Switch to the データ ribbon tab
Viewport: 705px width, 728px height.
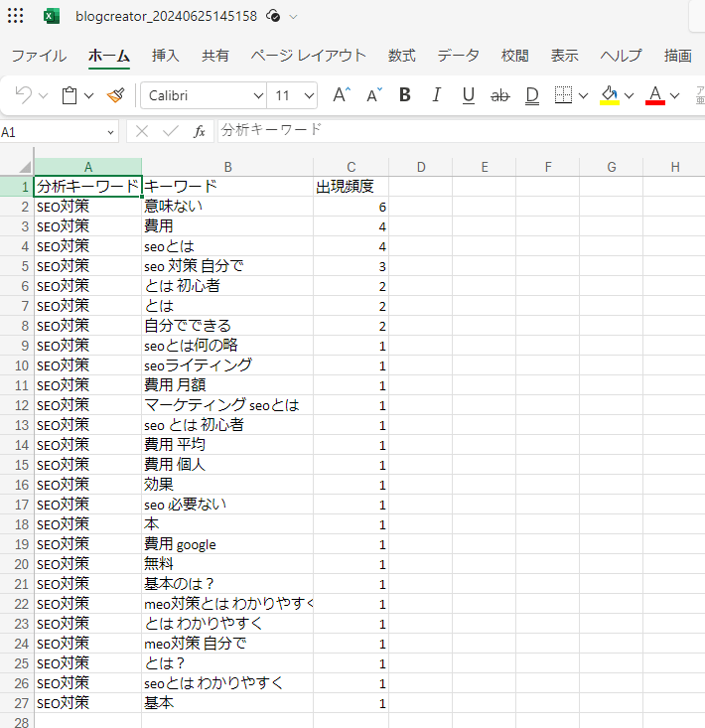458,56
